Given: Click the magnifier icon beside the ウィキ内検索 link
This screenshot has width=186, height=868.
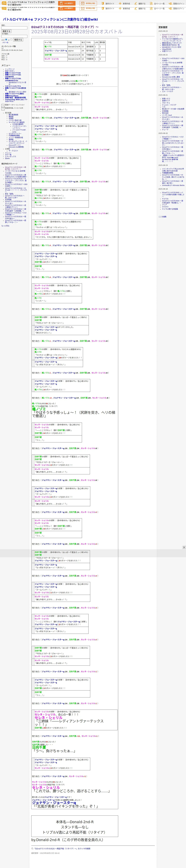Looking at the screenshot, I should pos(32,848).
